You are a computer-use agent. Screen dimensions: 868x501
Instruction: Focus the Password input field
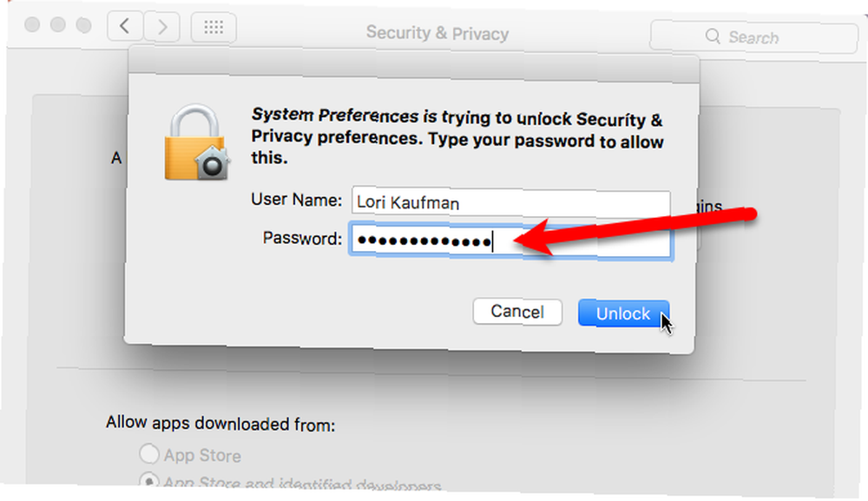[510, 241]
